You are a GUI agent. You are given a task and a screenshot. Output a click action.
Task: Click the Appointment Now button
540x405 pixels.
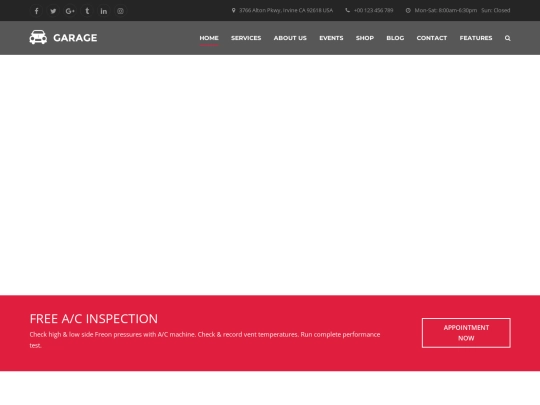pos(466,333)
